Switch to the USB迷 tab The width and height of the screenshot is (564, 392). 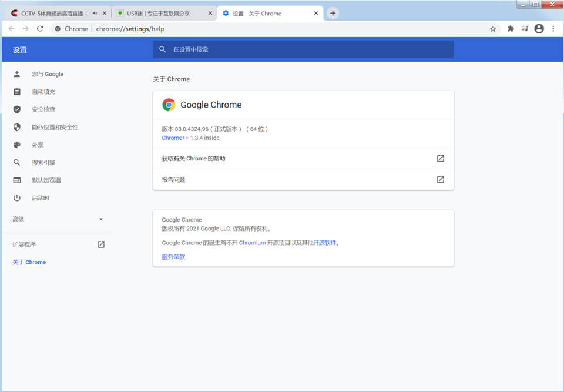[164, 14]
